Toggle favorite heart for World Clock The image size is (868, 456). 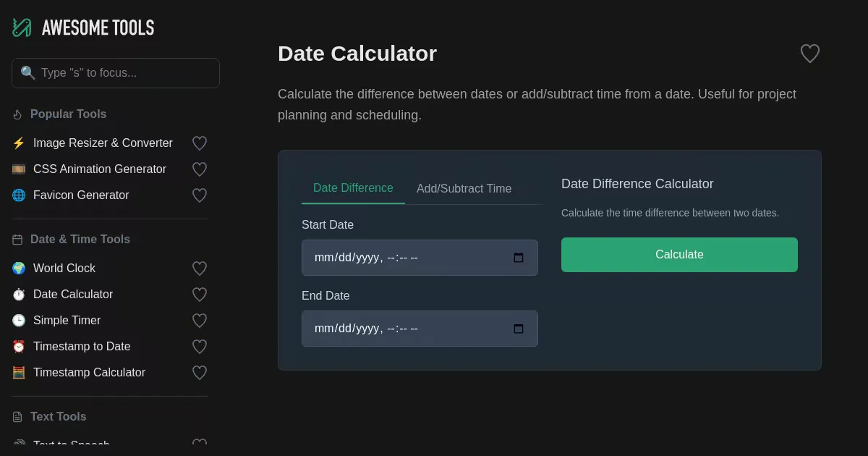200,269
